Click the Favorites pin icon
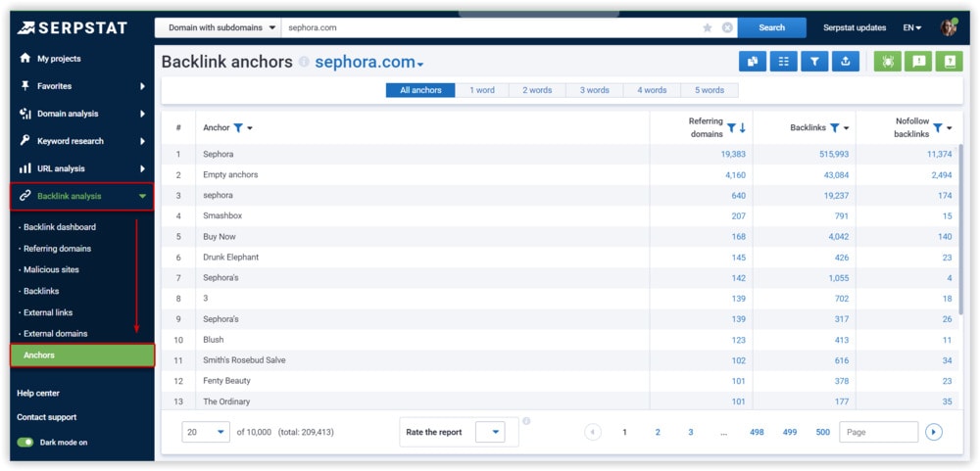Screen dimensions: 980x471 click(25, 85)
